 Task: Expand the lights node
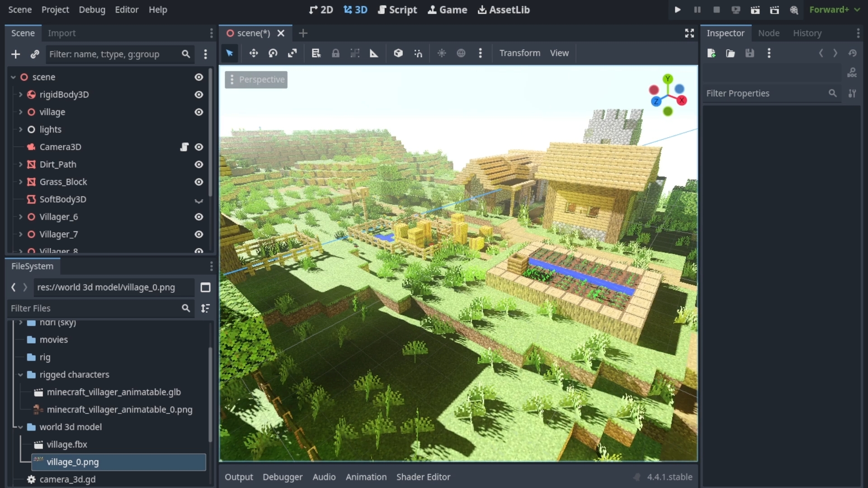click(x=20, y=129)
